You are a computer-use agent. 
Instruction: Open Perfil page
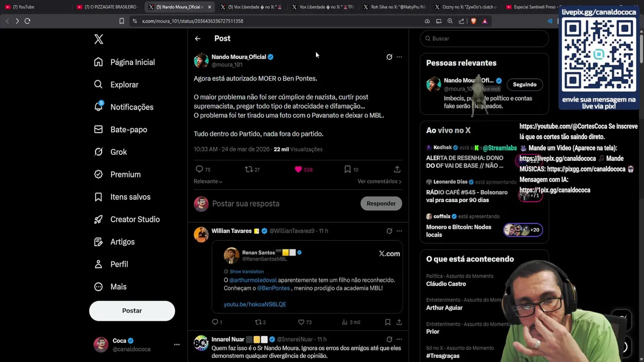pyautogui.click(x=111, y=264)
